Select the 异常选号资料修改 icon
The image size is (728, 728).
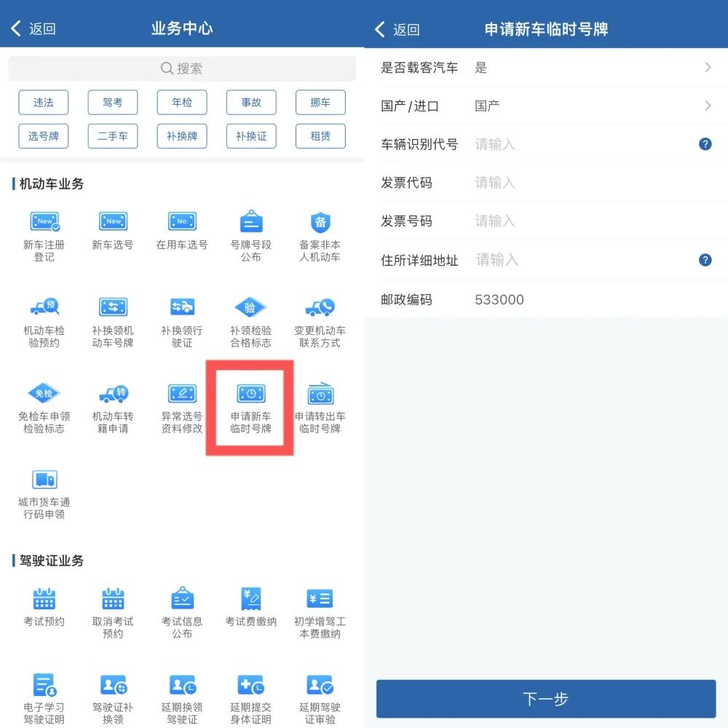click(182, 400)
